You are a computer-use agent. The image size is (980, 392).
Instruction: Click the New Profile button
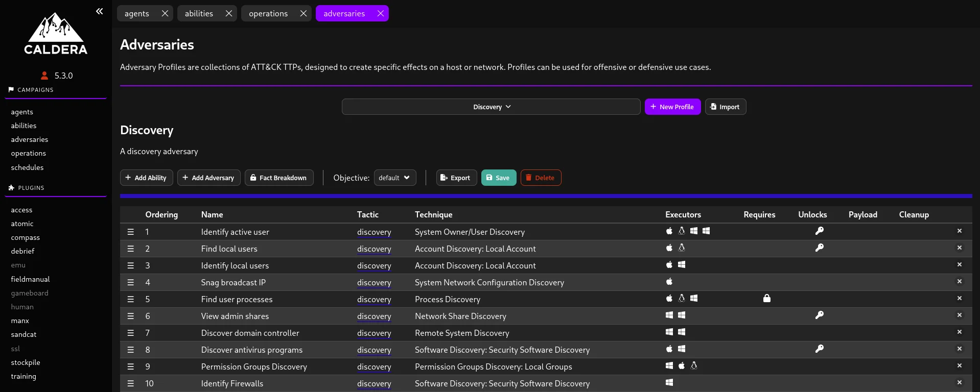672,107
